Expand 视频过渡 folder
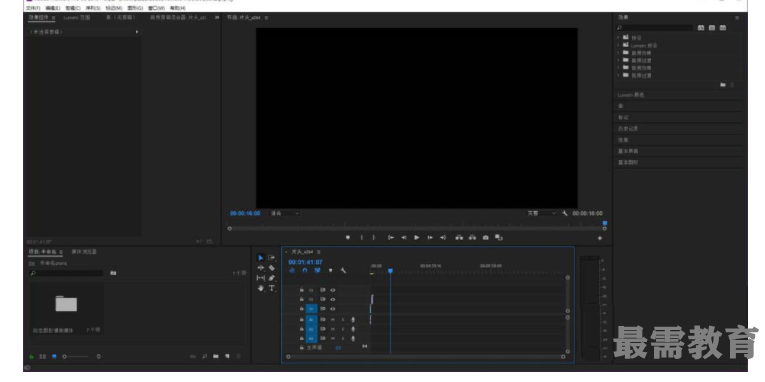Image resolution: width=765 pixels, height=382 pixels. click(x=619, y=75)
